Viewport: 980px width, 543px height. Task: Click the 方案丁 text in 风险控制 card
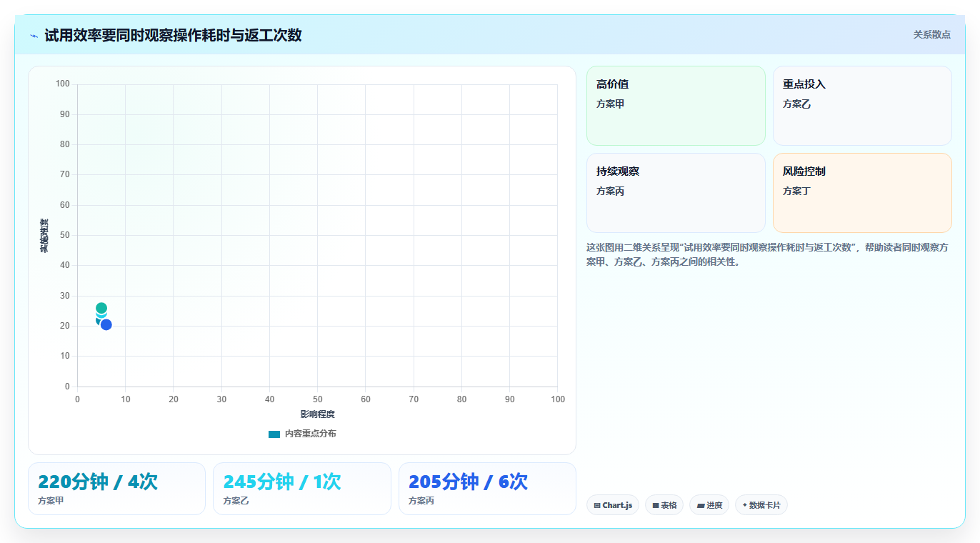[x=796, y=191]
